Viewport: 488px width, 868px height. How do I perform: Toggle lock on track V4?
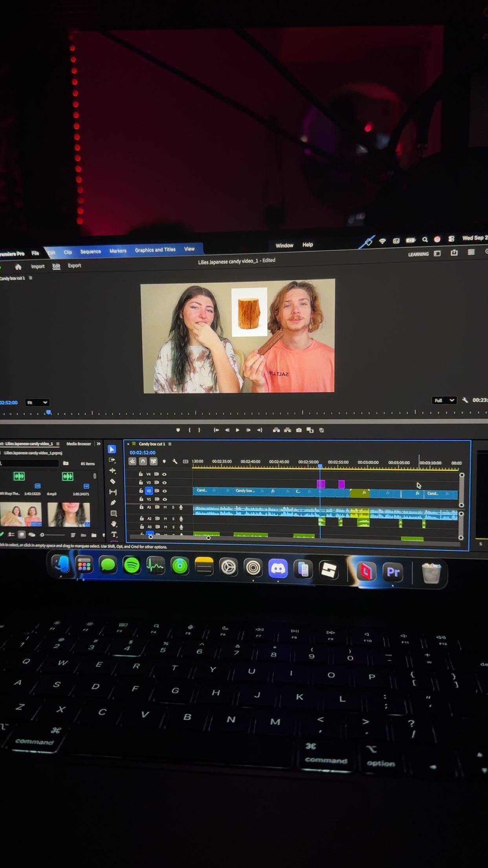(x=141, y=474)
